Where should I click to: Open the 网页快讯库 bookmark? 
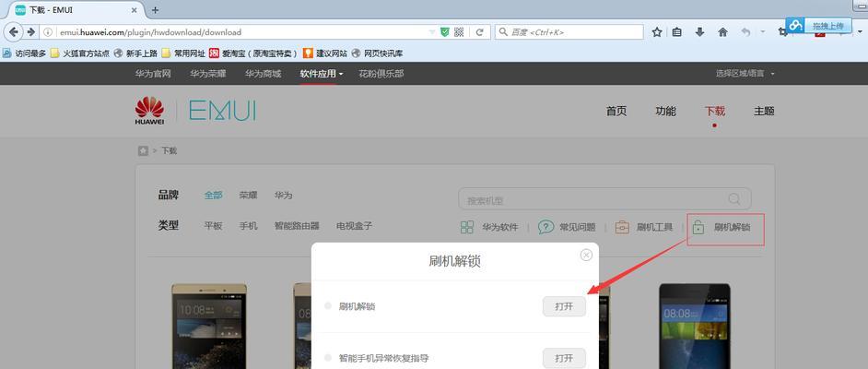(378, 54)
